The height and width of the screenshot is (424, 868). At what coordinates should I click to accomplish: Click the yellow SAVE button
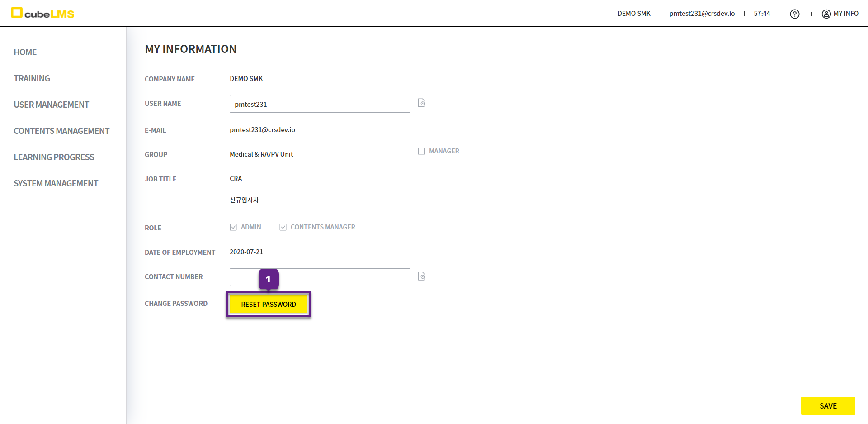(828, 406)
